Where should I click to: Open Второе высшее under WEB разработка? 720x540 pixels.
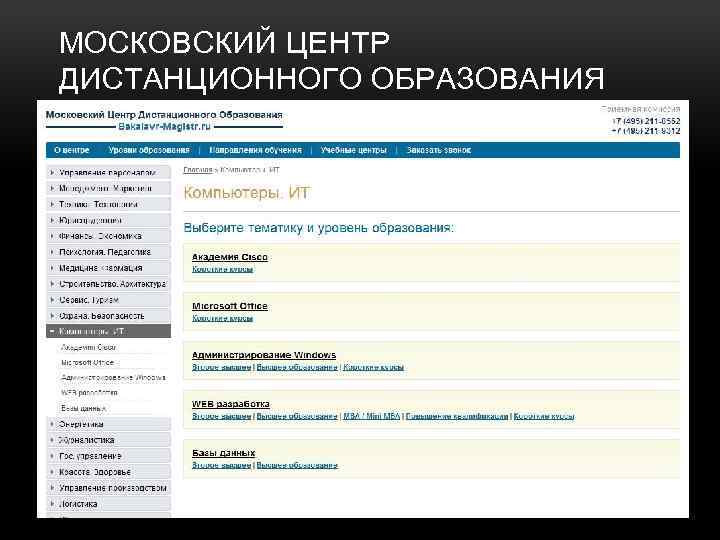pos(222,416)
